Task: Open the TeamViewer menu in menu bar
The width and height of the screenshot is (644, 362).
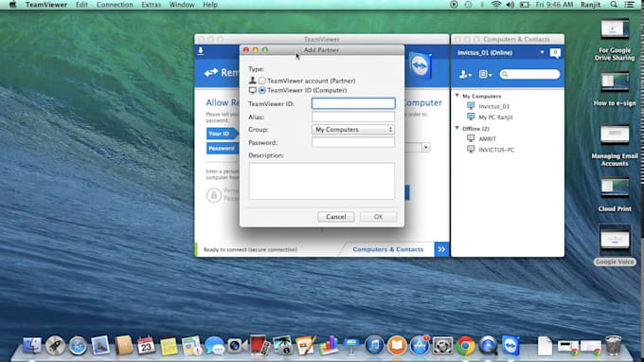Action: coord(46,5)
